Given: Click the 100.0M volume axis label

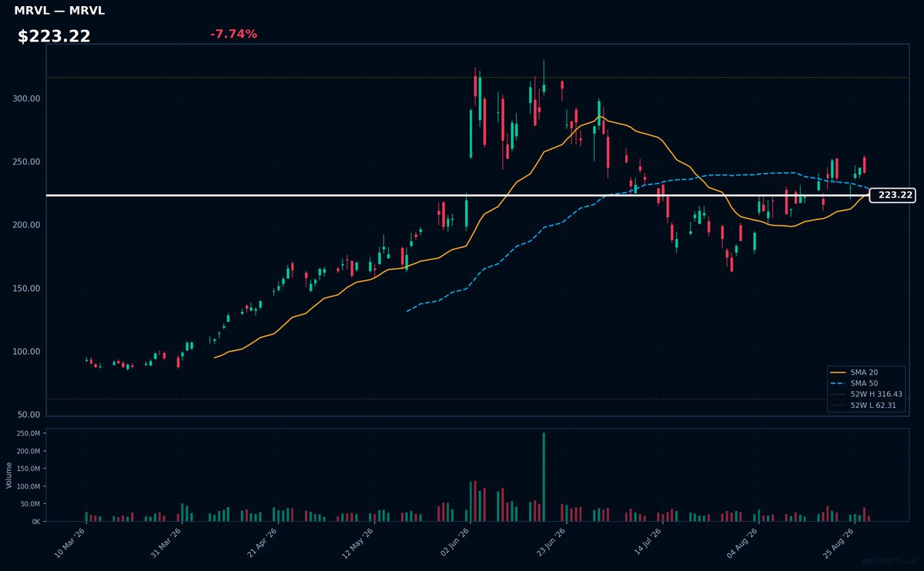Looking at the screenshot, I should tap(28, 486).
